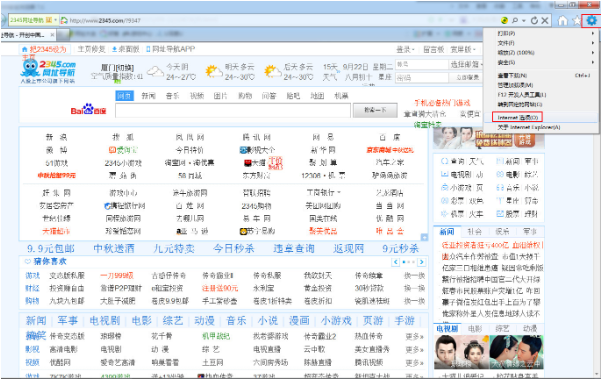Click the address bar magnifier search icon

(x=515, y=20)
